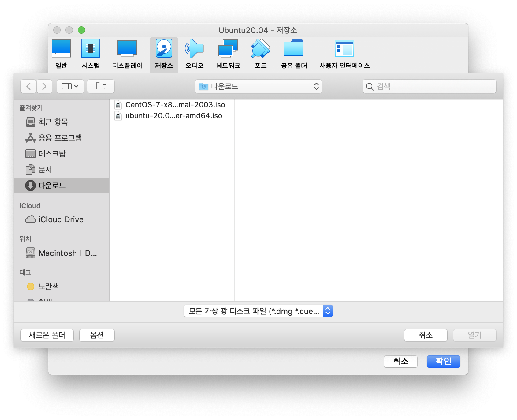The image size is (517, 420).
Task: Open the file type filter (모든 가상 광 디스크 파일) popup
Action: tap(258, 311)
